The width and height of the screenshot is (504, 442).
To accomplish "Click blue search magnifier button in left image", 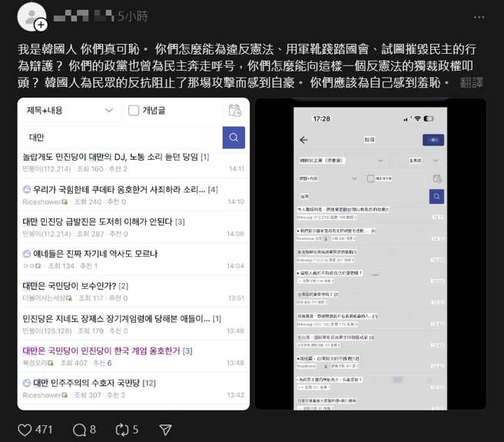I will click(x=234, y=138).
